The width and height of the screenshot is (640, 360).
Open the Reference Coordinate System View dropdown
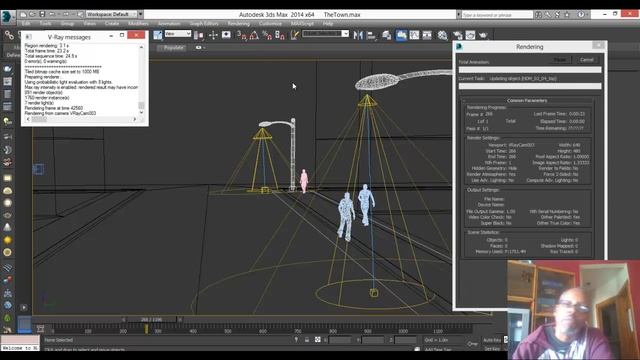[x=178, y=34]
